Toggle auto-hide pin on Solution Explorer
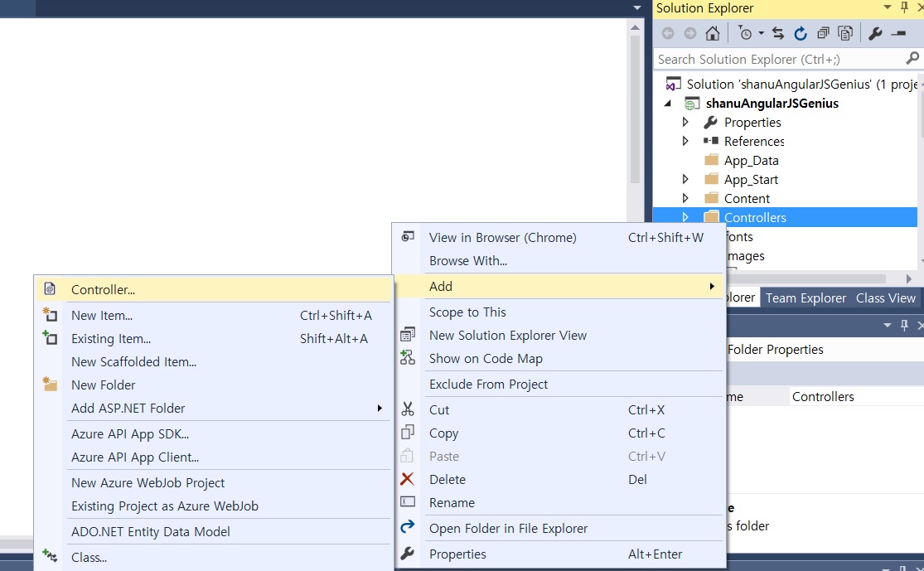 (x=904, y=7)
